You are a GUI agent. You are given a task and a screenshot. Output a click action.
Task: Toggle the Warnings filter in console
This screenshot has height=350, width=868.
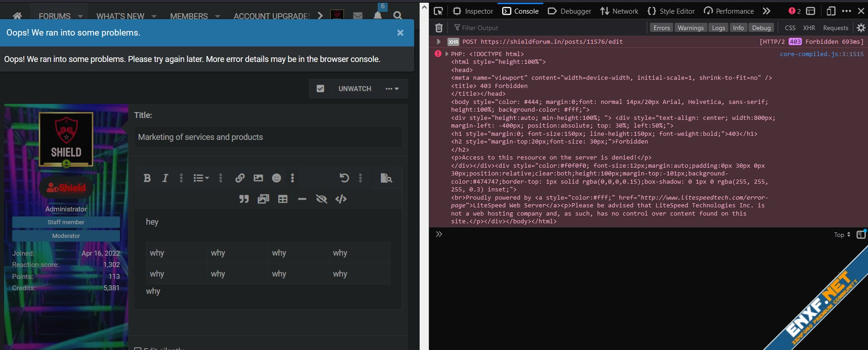690,28
